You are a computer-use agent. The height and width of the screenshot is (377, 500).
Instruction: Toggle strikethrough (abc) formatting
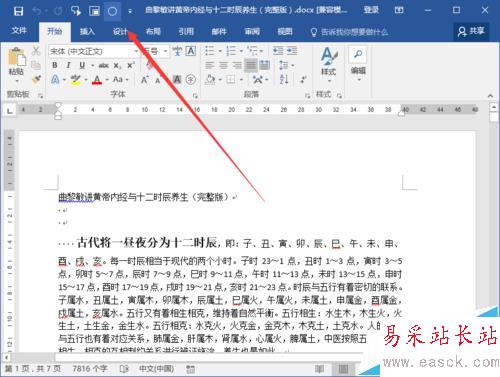[104, 65]
